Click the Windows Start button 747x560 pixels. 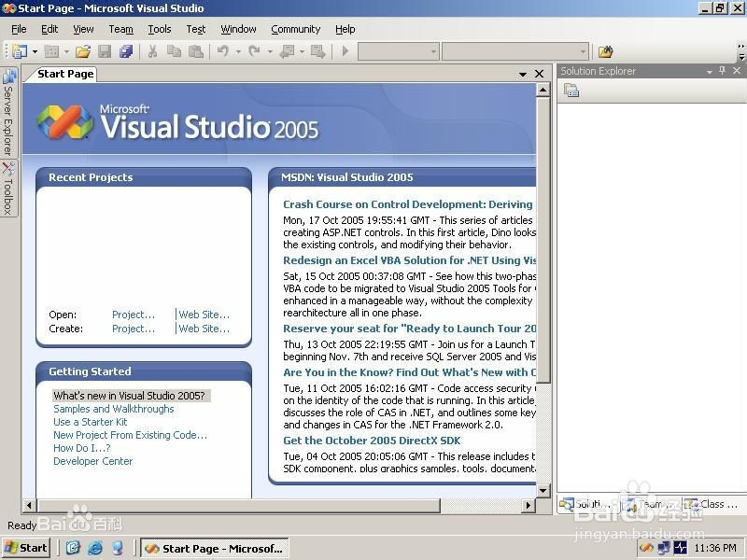pos(26,548)
